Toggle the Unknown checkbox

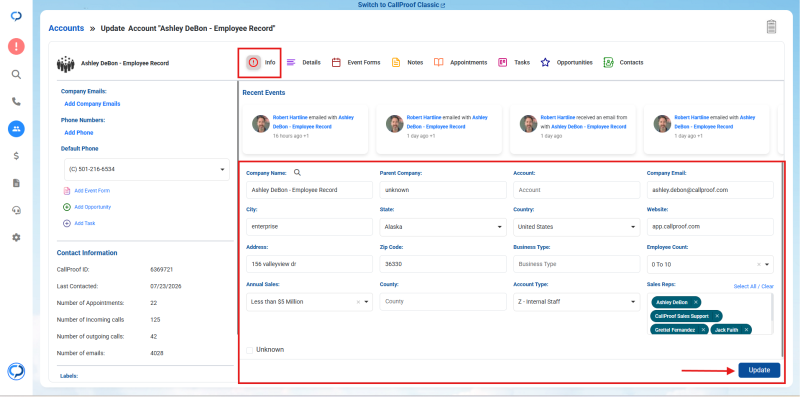coord(249,350)
